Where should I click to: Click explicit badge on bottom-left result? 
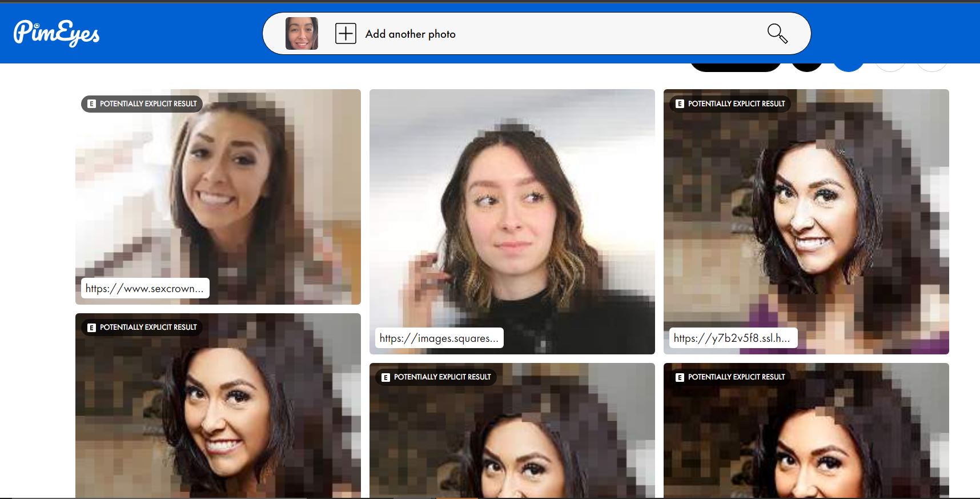point(142,328)
